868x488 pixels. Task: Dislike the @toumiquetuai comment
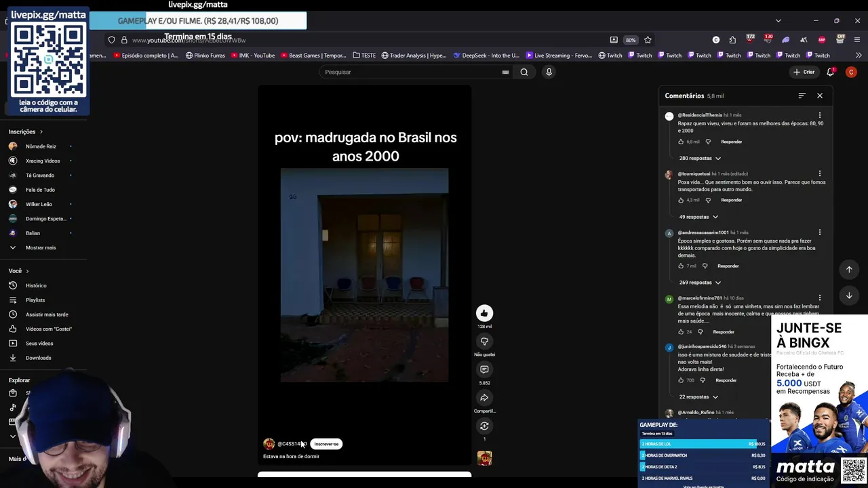pos(708,200)
